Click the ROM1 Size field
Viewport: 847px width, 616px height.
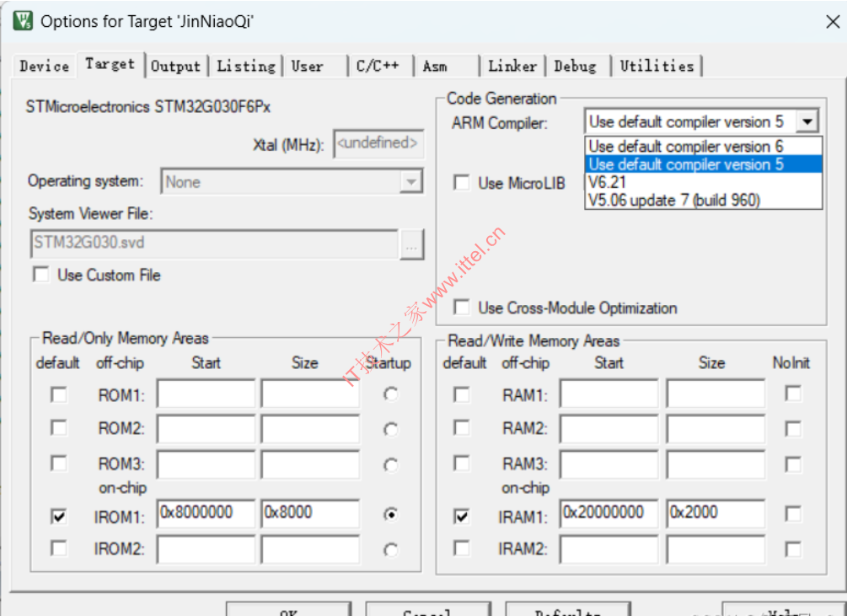[310, 394]
